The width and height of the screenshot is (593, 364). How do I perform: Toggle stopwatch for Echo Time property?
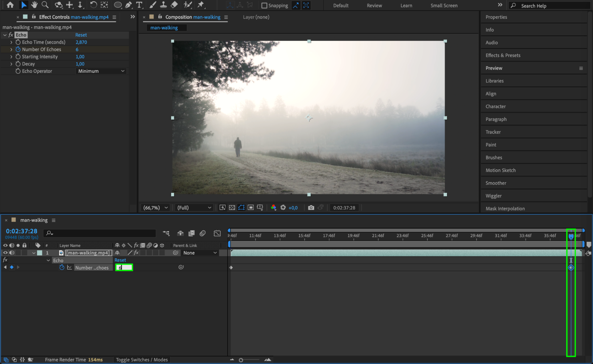tap(18, 42)
